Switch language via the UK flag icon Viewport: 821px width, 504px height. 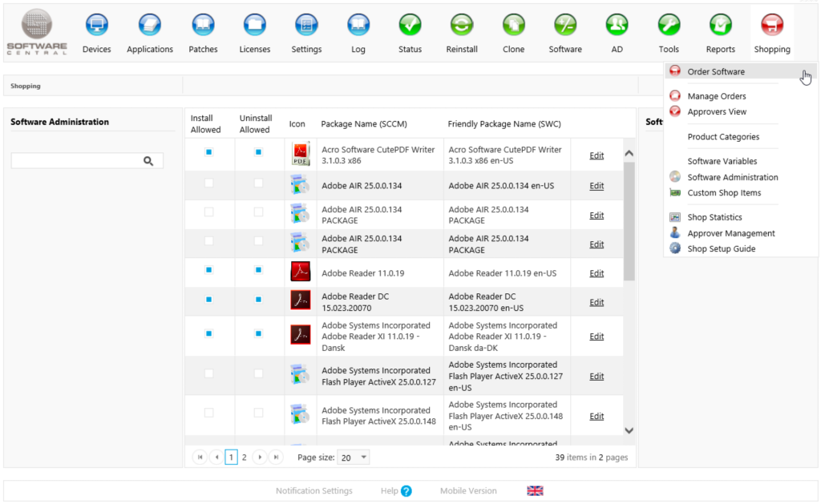click(535, 490)
